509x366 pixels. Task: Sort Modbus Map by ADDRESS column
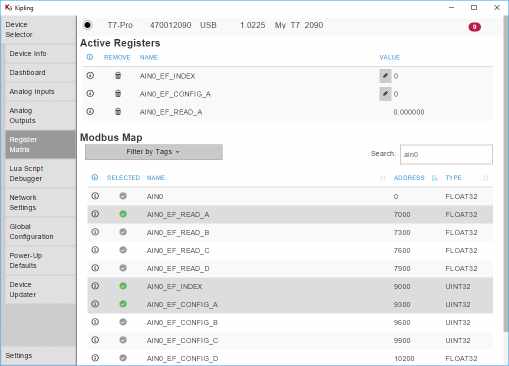(409, 178)
